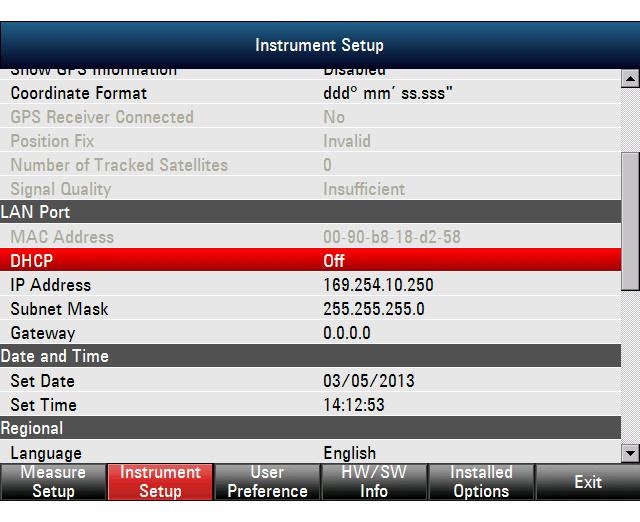The image size is (640, 522).
Task: Click the Instrument Setup title bar
Action: 320,45
